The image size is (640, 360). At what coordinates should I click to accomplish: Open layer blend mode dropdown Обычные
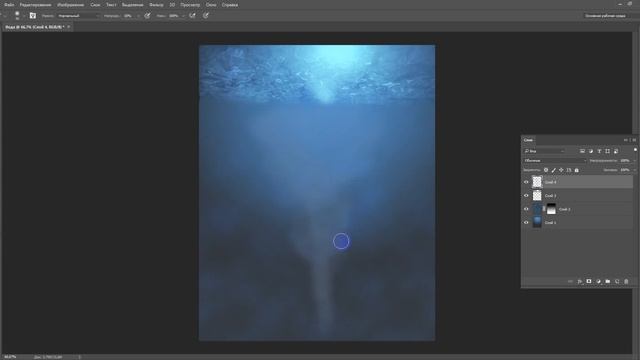point(555,161)
